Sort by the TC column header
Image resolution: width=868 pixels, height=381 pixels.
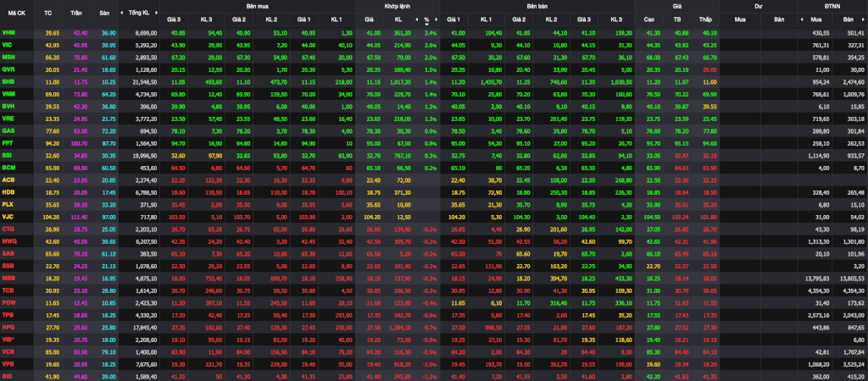click(48, 12)
